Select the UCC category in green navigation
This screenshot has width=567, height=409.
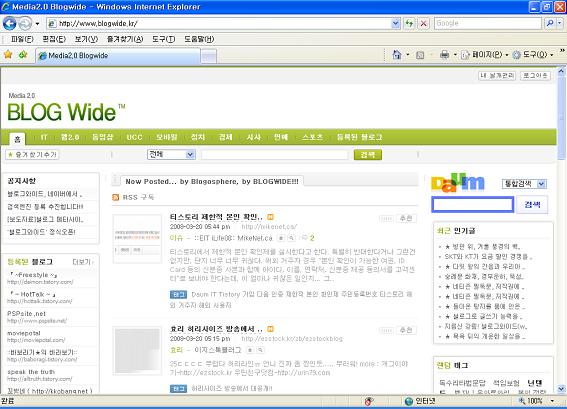pos(134,137)
